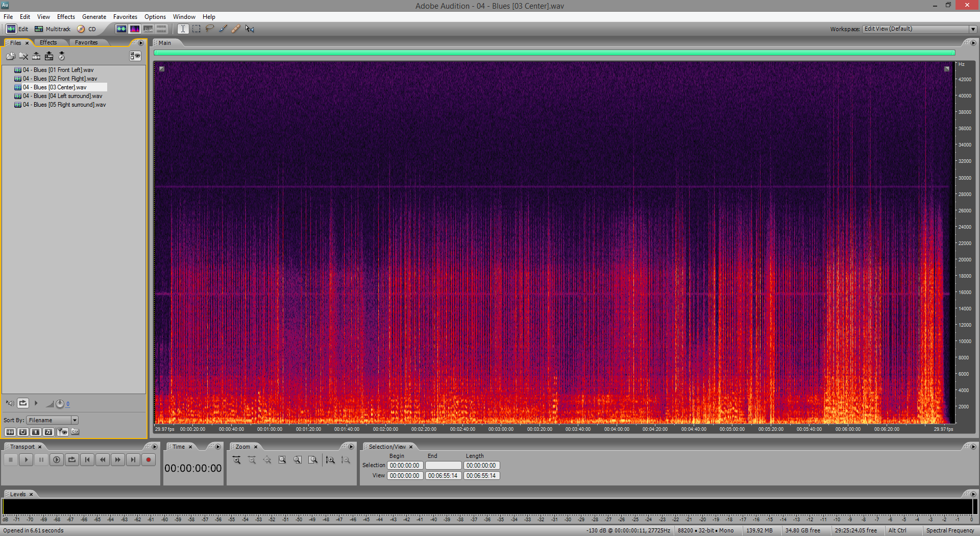The image size is (980, 536).
Task: Choose the Spot Healing Brush tool
Action: pos(236,29)
